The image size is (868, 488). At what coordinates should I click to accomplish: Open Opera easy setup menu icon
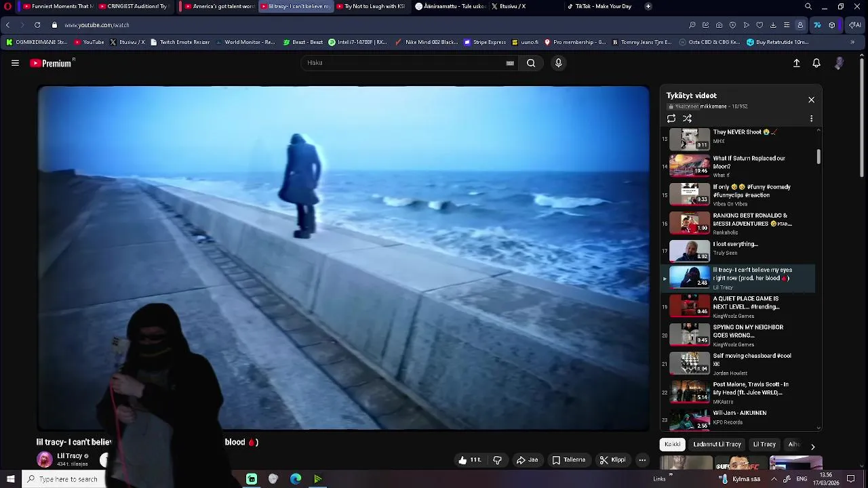[787, 25]
